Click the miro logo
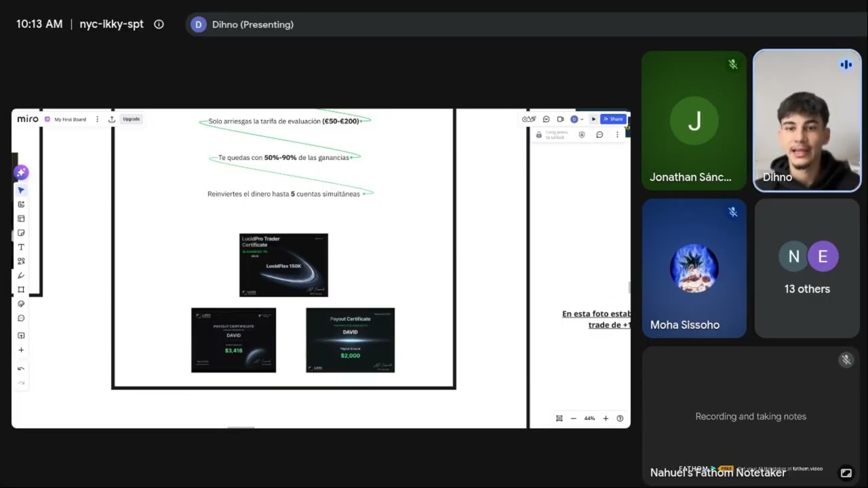Image resolution: width=868 pixels, height=488 pixels. pyautogui.click(x=28, y=119)
